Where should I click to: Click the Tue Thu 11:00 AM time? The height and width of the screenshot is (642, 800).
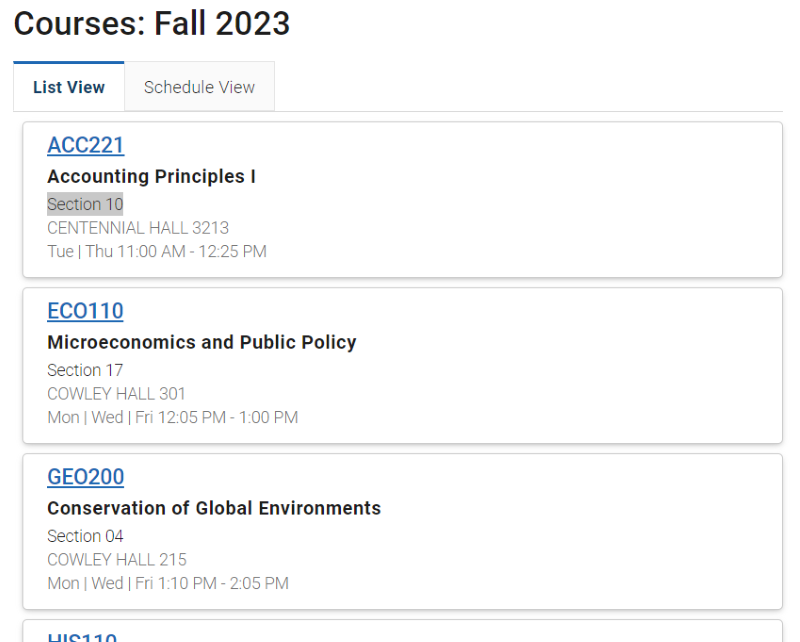click(x=157, y=251)
